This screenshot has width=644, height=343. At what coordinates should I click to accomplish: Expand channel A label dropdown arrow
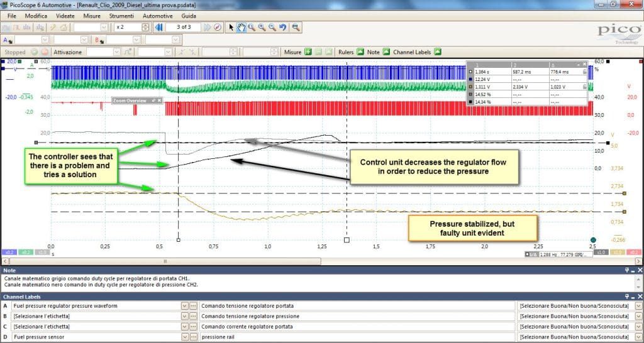[x=184, y=306]
